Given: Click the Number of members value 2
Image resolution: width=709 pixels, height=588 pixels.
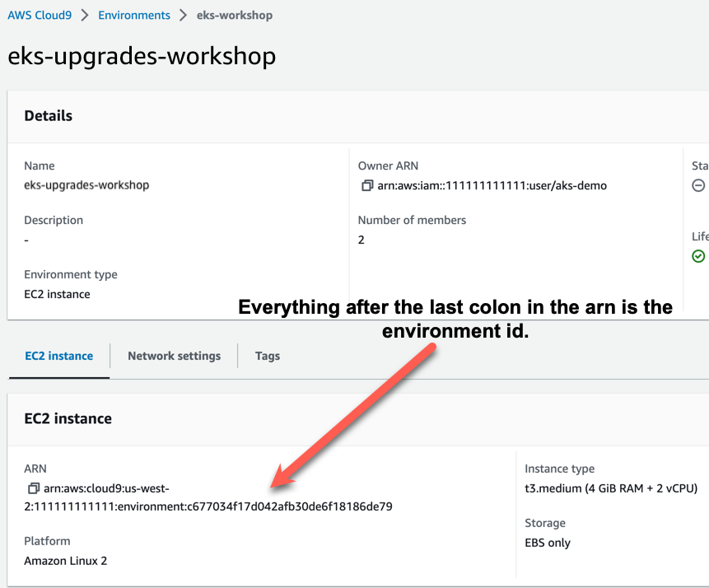Looking at the screenshot, I should [x=361, y=240].
